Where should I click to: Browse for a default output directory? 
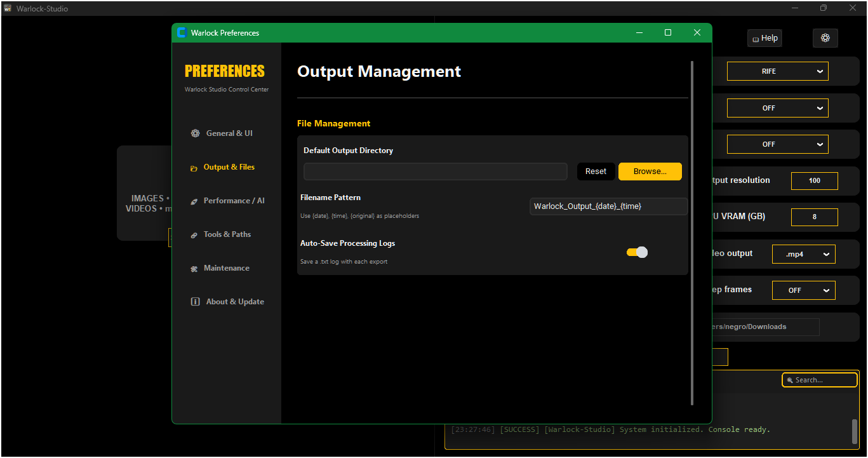click(x=650, y=172)
